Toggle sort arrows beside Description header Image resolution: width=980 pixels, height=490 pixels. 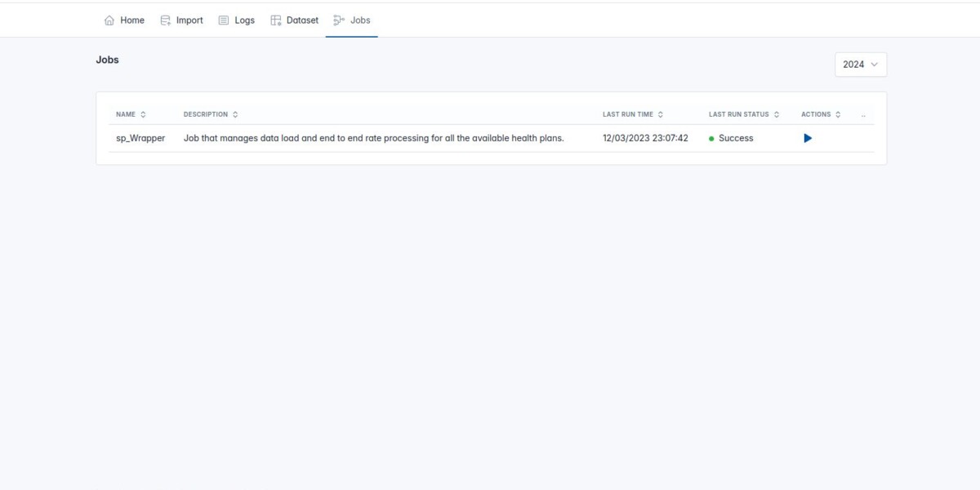point(235,114)
